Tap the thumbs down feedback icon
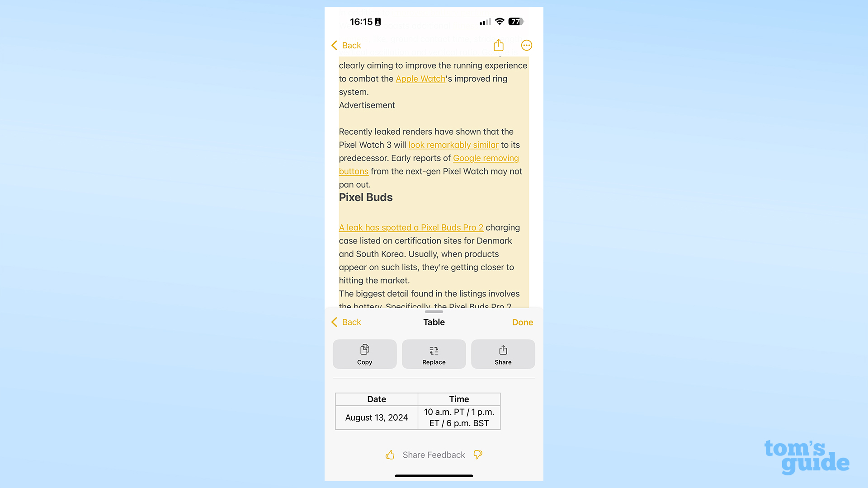868x488 pixels. tap(477, 455)
